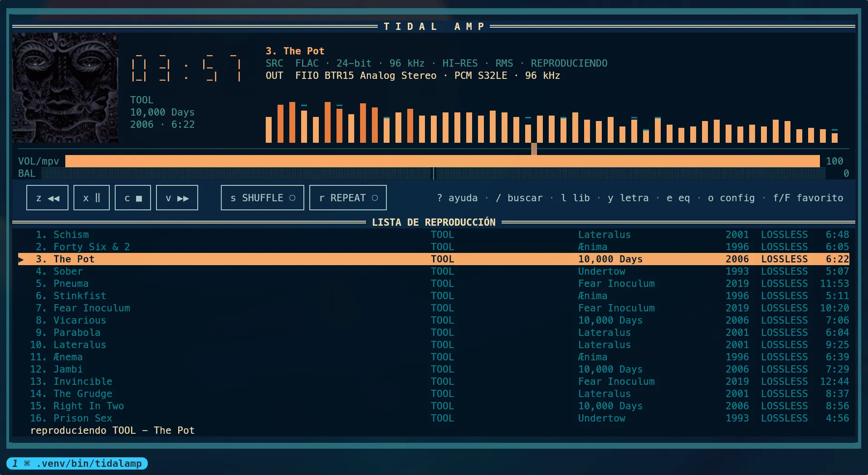868x475 pixels.
Task: Select track 8. Vicarious
Action: [434, 320]
